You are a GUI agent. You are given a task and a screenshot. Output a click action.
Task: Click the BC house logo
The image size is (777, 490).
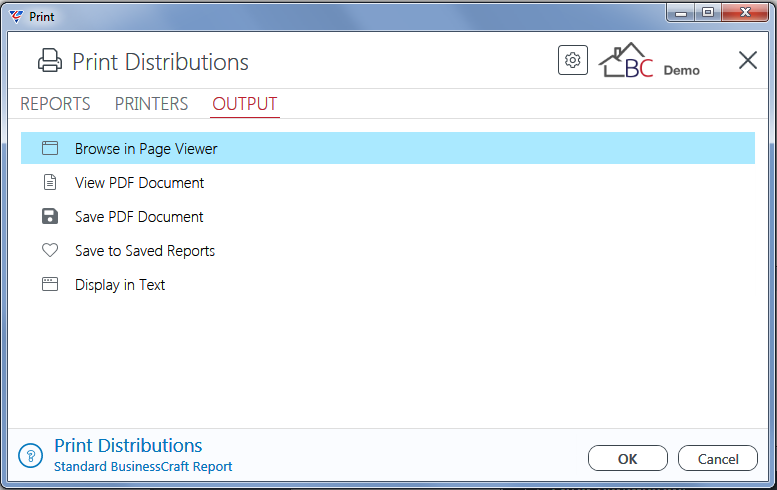627,60
